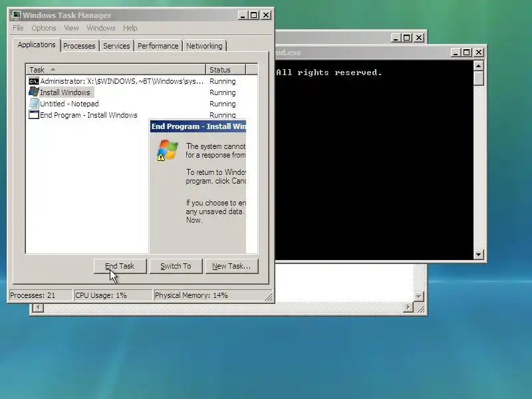This screenshot has height=399, width=532.
Task: Click the command prompt scroll down arrow
Action: (478, 254)
